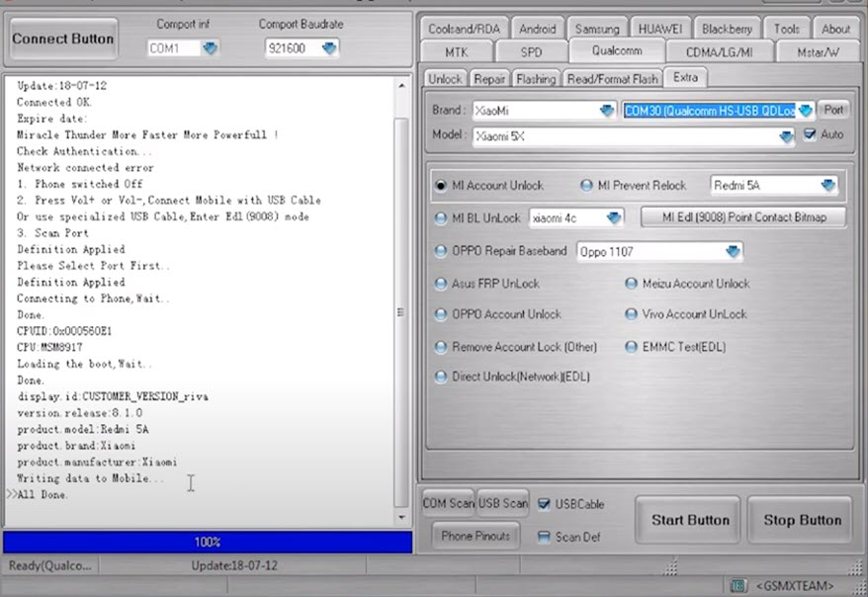
Task: Switch to the MTK tab
Action: (x=456, y=52)
